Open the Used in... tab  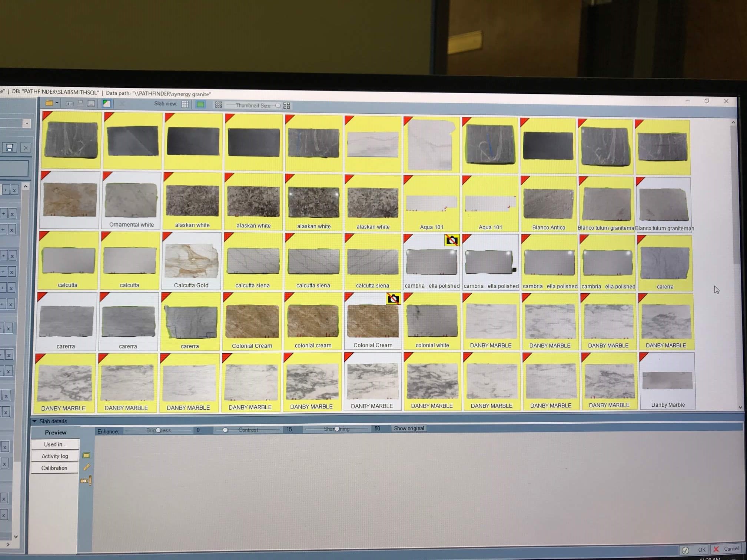click(x=55, y=444)
